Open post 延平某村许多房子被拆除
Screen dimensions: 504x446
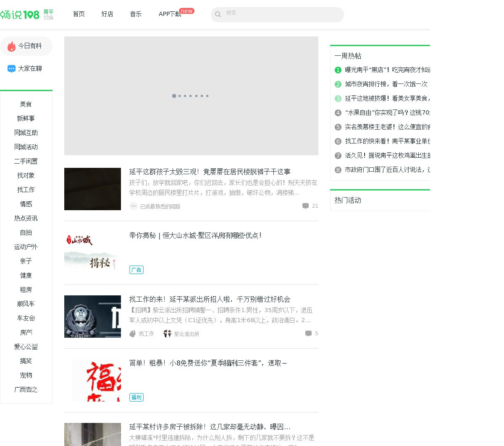click(210, 427)
